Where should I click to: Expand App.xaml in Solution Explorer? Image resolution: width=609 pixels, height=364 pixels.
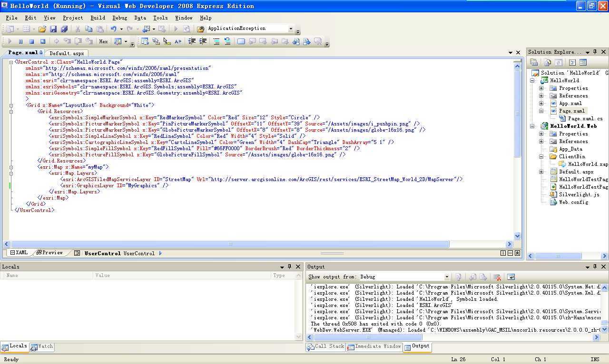541,104
